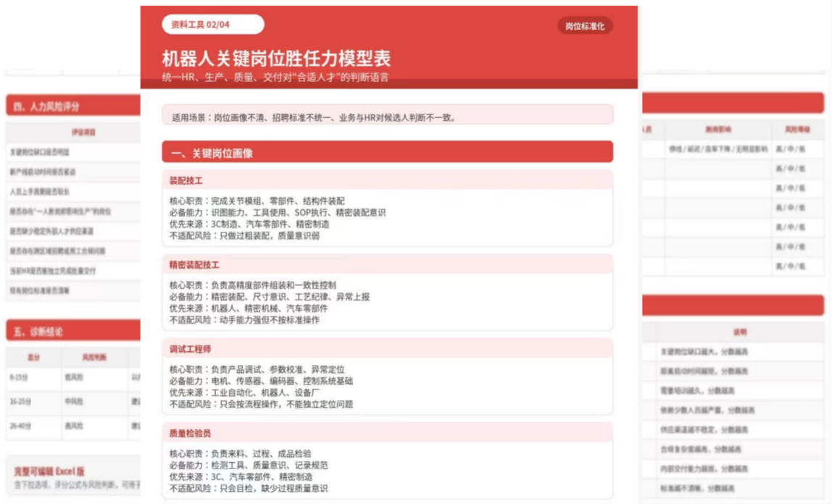Select row 人员上手周期是否较长 on left page
This screenshot has height=504, width=832.
pos(73,191)
